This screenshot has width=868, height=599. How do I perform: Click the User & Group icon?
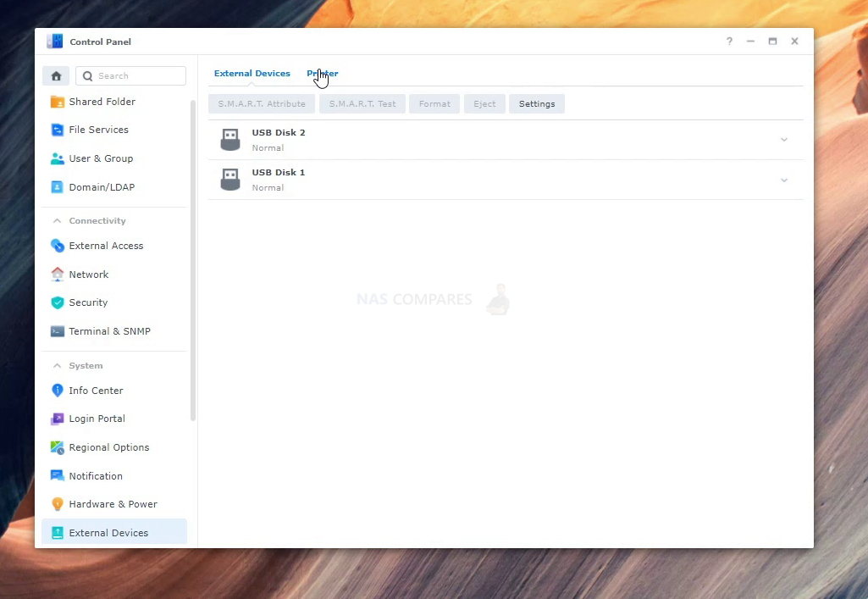pos(57,158)
